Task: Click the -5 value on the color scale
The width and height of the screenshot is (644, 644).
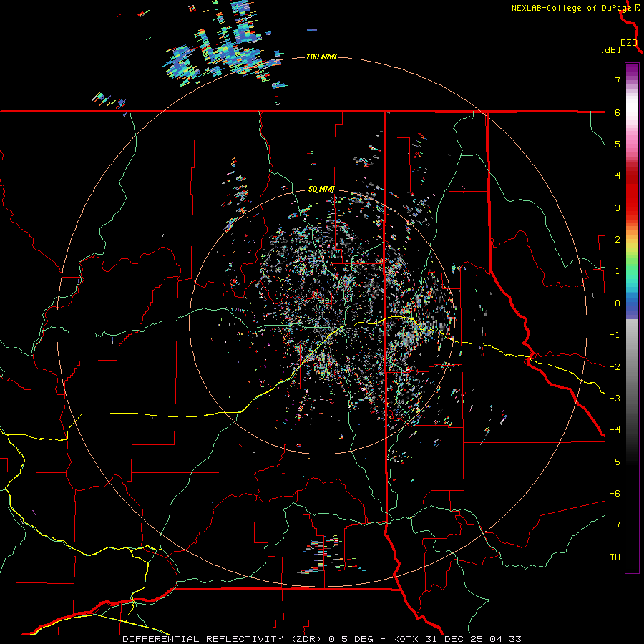Action: (x=615, y=462)
